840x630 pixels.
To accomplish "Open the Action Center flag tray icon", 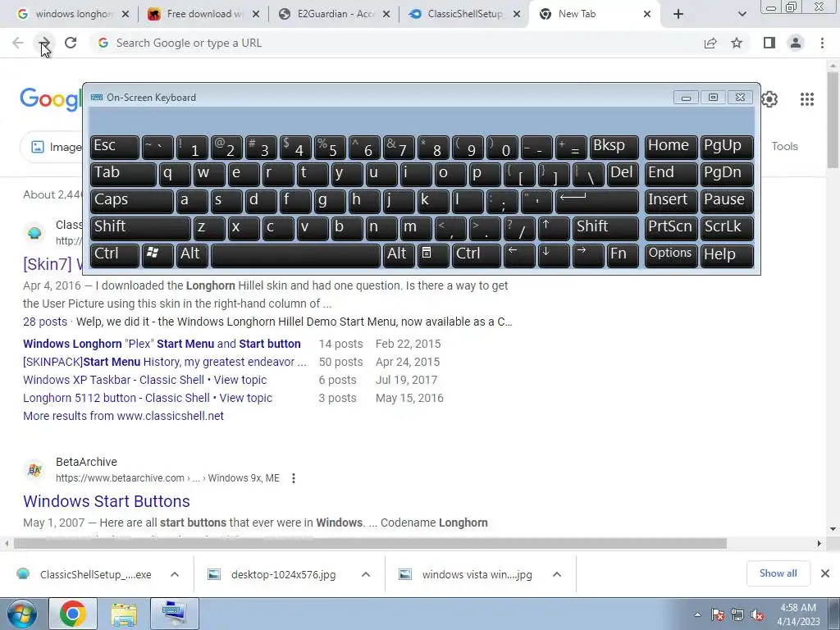I will (718, 614).
